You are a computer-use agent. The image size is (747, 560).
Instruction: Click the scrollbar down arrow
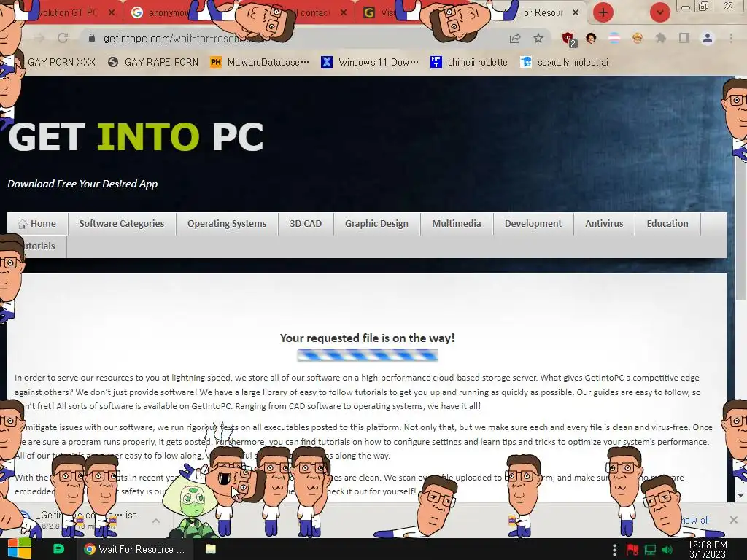pyautogui.click(x=741, y=496)
